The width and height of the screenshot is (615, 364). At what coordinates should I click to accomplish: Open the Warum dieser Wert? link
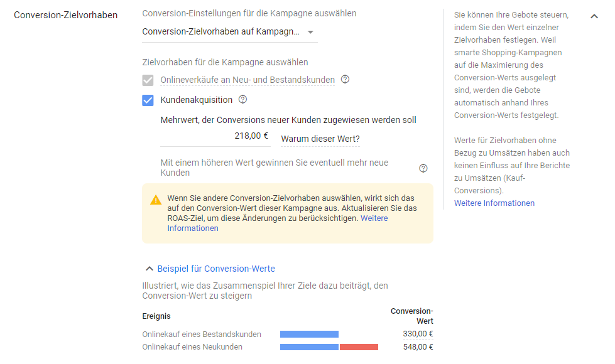pyautogui.click(x=320, y=138)
